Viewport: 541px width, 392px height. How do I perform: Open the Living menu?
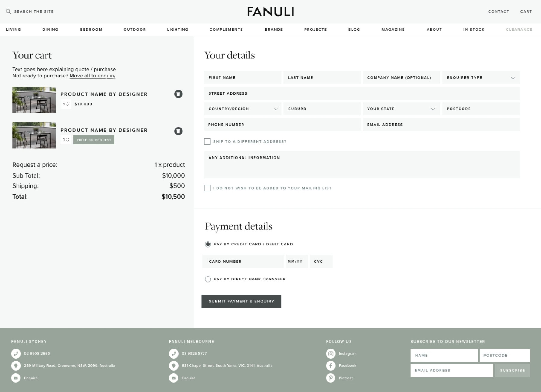point(14,30)
